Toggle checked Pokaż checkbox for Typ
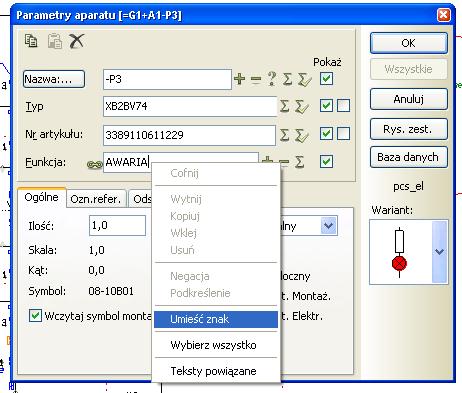462x393 pixels. pos(326,106)
